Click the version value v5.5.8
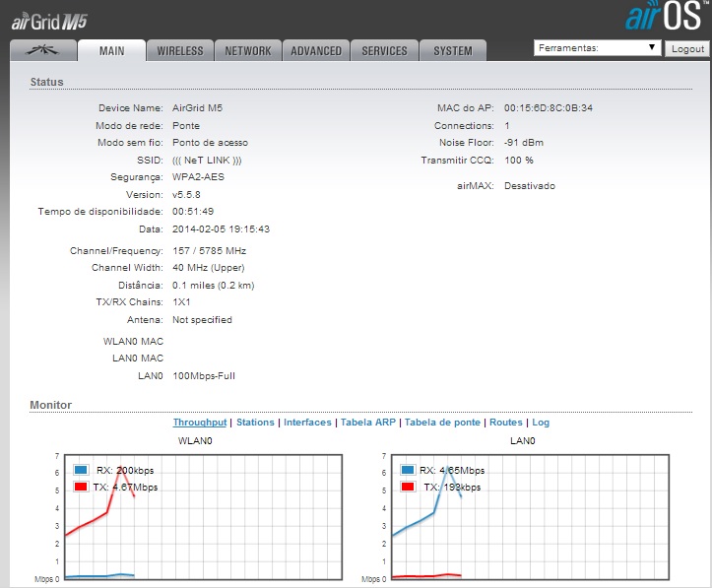This screenshot has height=588, width=712. [186, 195]
